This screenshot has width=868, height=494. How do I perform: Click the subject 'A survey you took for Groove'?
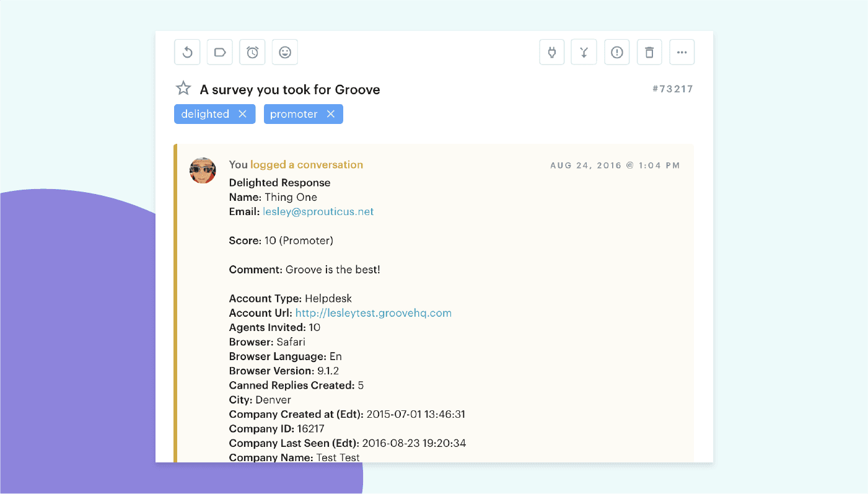point(289,89)
